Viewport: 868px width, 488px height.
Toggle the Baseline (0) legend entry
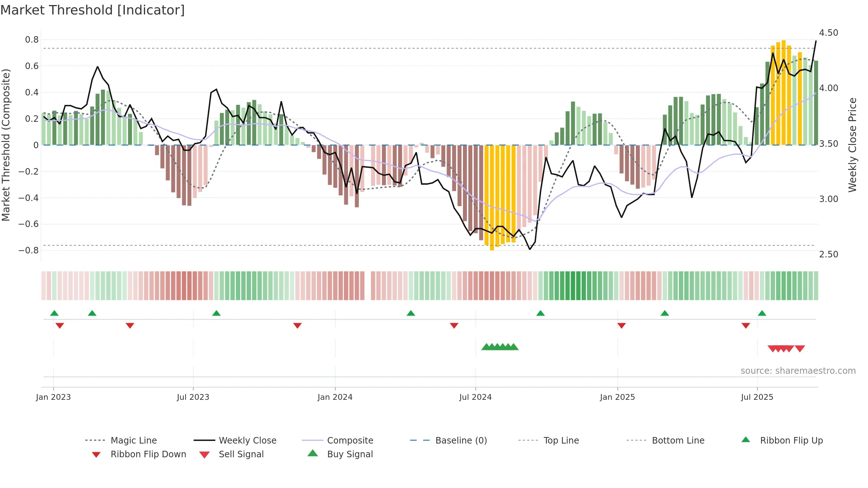[448, 440]
